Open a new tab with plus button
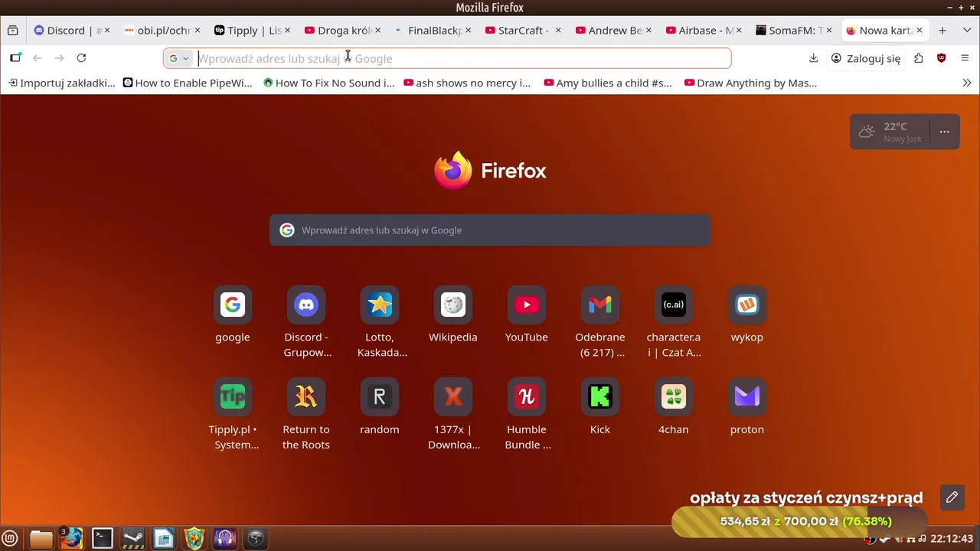 click(942, 31)
